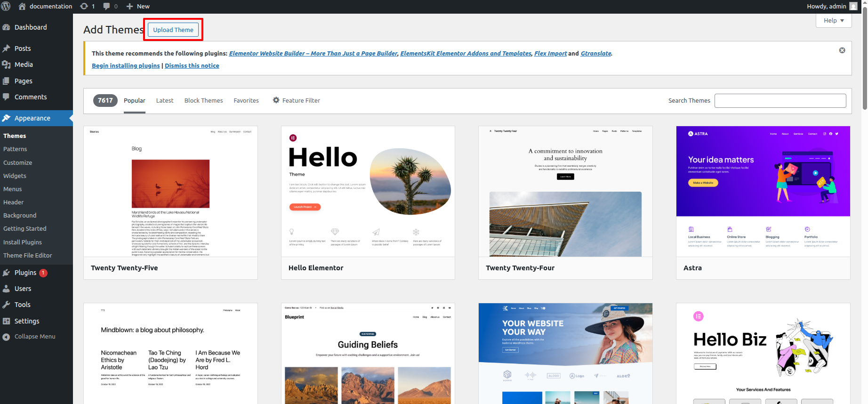This screenshot has height=404, width=868.
Task: Expand the Feature Filter options
Action: pyautogui.click(x=296, y=100)
